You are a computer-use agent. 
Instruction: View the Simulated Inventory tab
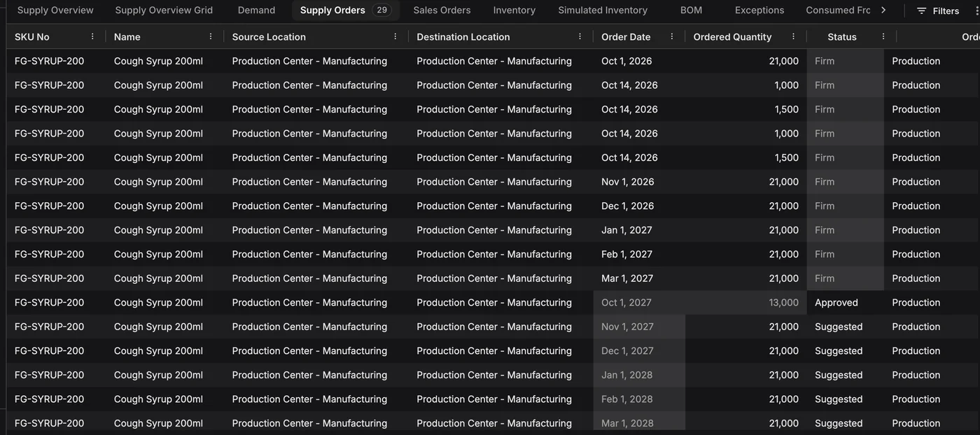point(603,10)
